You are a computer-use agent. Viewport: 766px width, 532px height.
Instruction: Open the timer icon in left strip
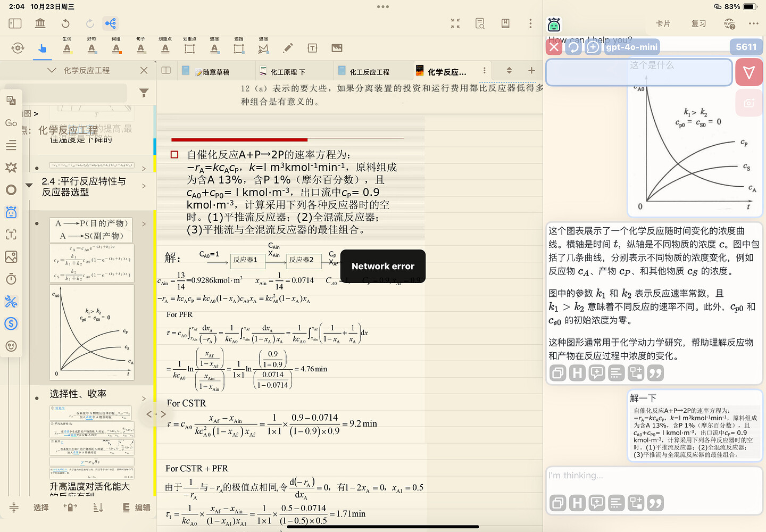coord(11,279)
